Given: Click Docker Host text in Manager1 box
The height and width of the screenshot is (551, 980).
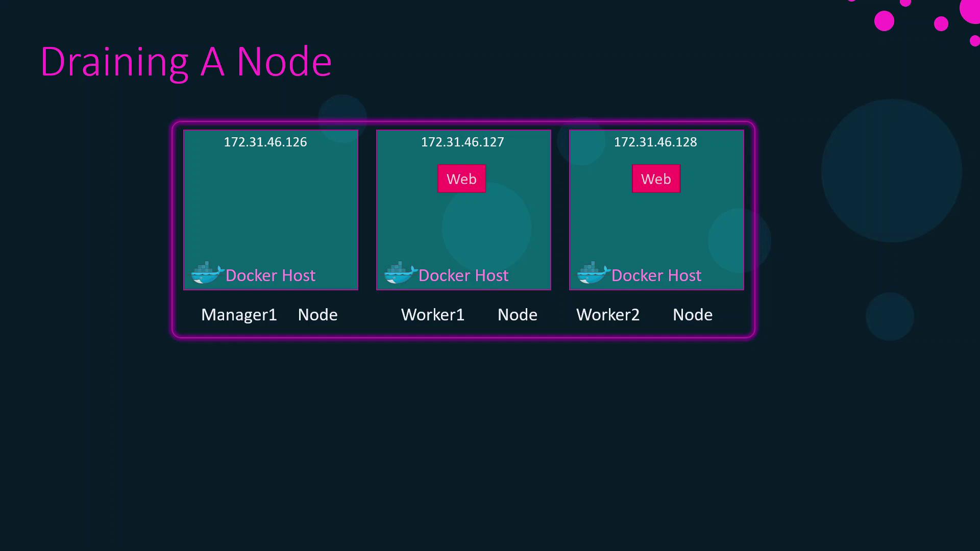Looking at the screenshot, I should pyautogui.click(x=271, y=275).
